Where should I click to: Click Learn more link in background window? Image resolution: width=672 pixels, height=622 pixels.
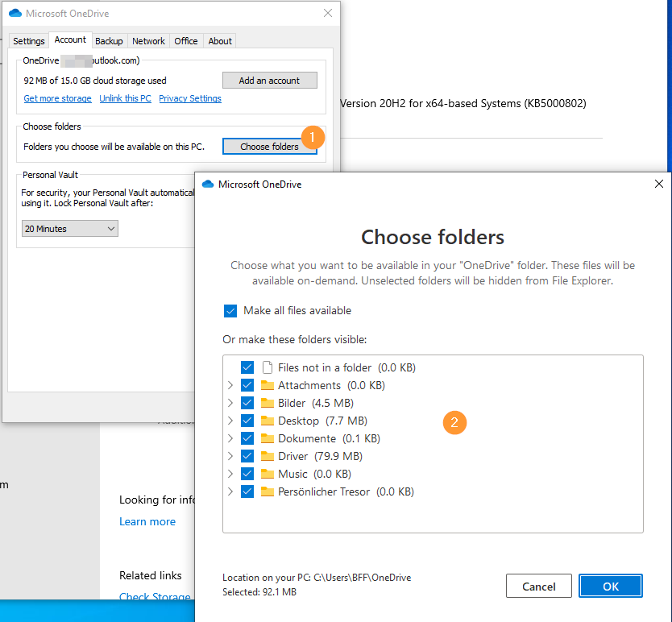(x=147, y=521)
